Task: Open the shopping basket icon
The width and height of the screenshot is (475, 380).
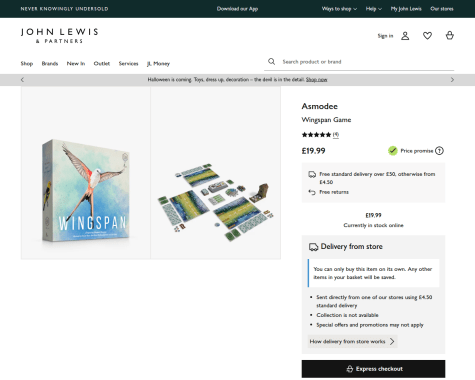Action: pos(450,35)
